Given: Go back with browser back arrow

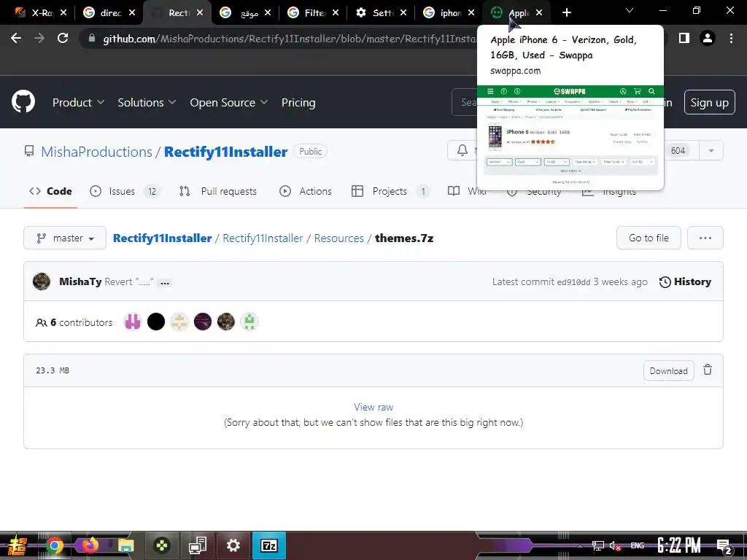Looking at the screenshot, I should tap(16, 38).
